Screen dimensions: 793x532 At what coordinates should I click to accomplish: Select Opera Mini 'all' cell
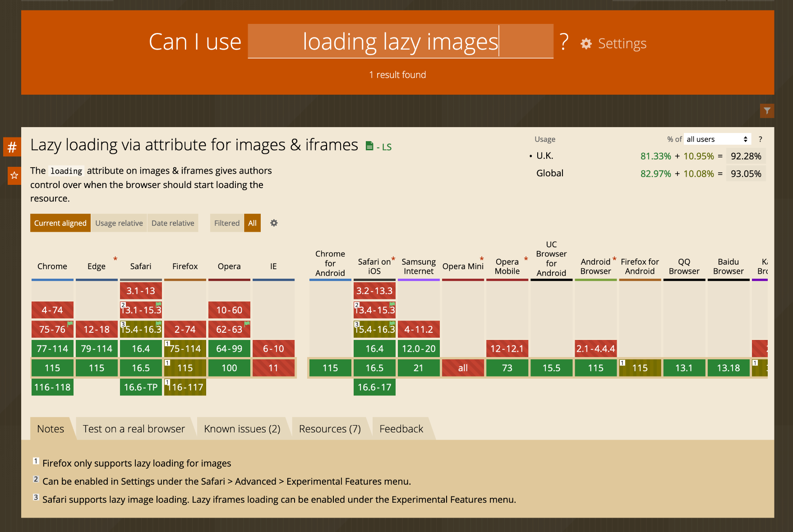pos(463,368)
